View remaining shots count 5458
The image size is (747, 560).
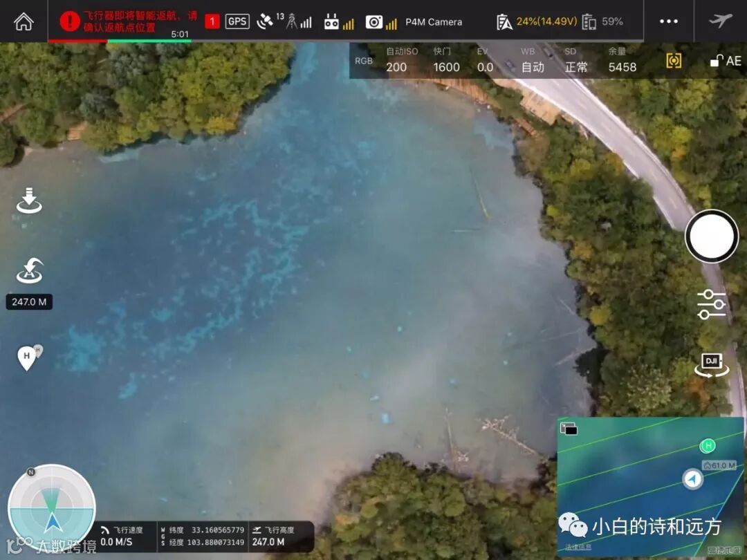tap(622, 60)
